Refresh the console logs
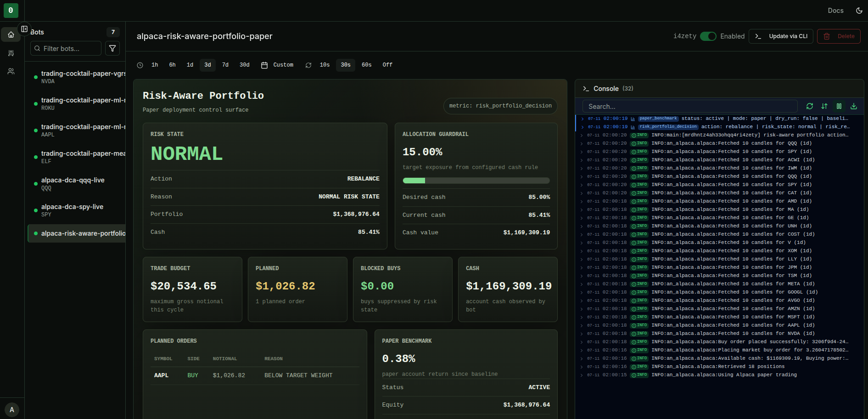 pyautogui.click(x=810, y=106)
